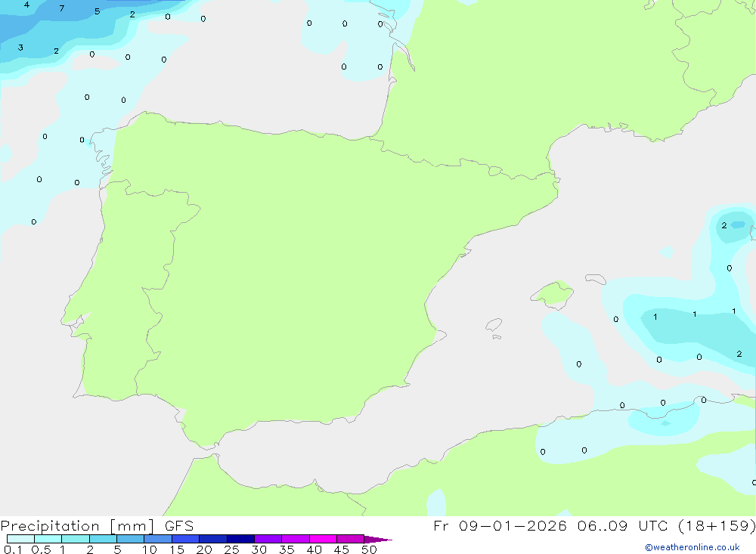This screenshot has height=554, width=756.
Task: Click the '25' legend scale label
Action: coord(231,549)
